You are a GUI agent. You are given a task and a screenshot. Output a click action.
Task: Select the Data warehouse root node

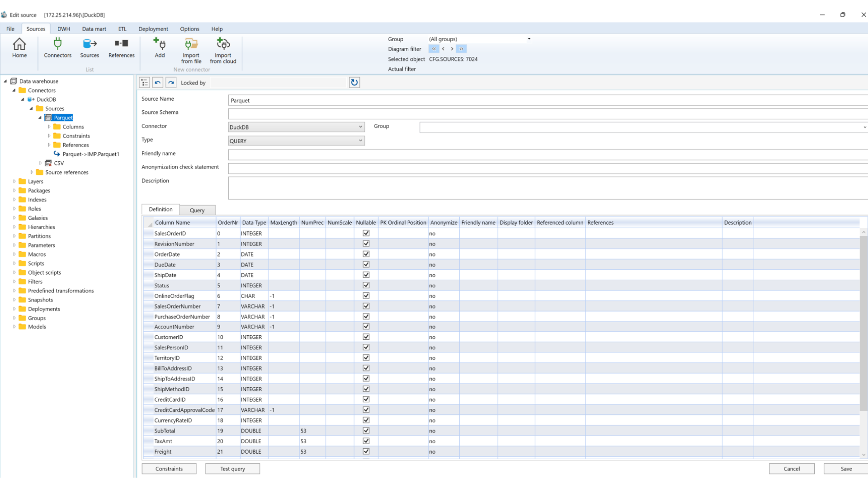click(38, 81)
